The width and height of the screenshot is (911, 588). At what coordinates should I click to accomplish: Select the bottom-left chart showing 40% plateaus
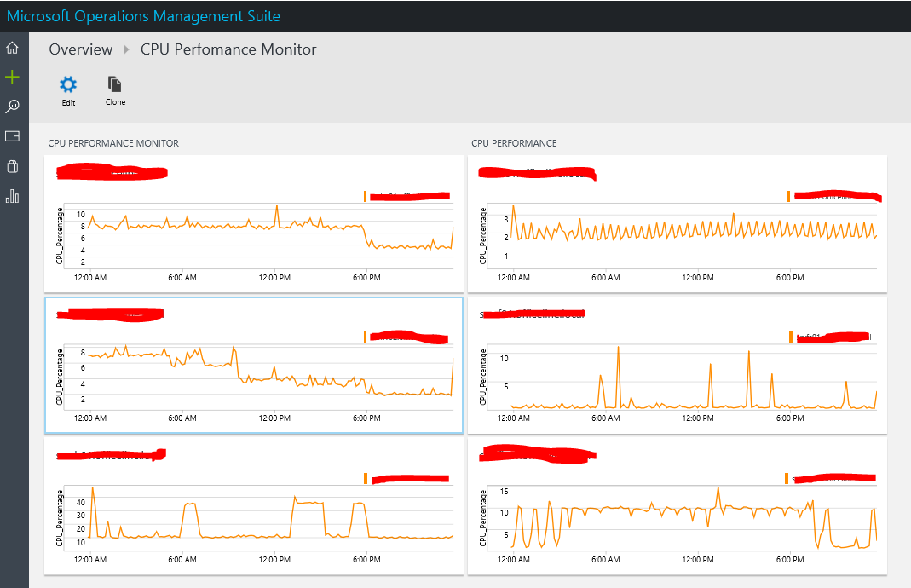point(253,508)
